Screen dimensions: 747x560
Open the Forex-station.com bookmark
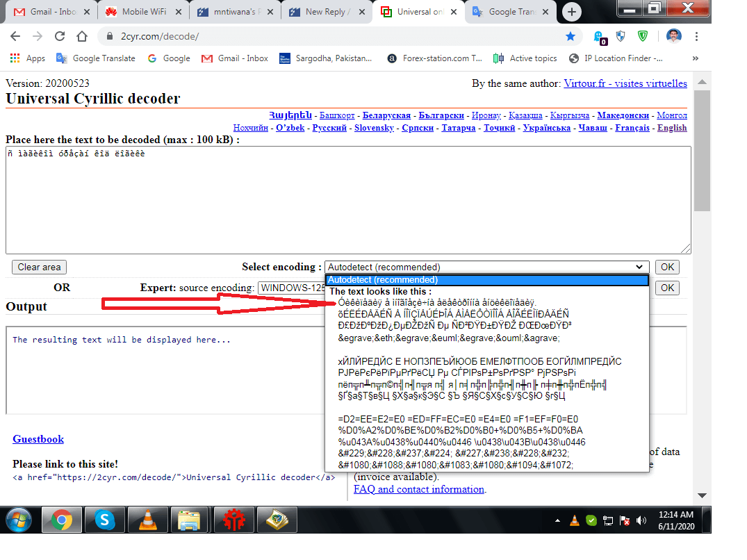pos(434,58)
